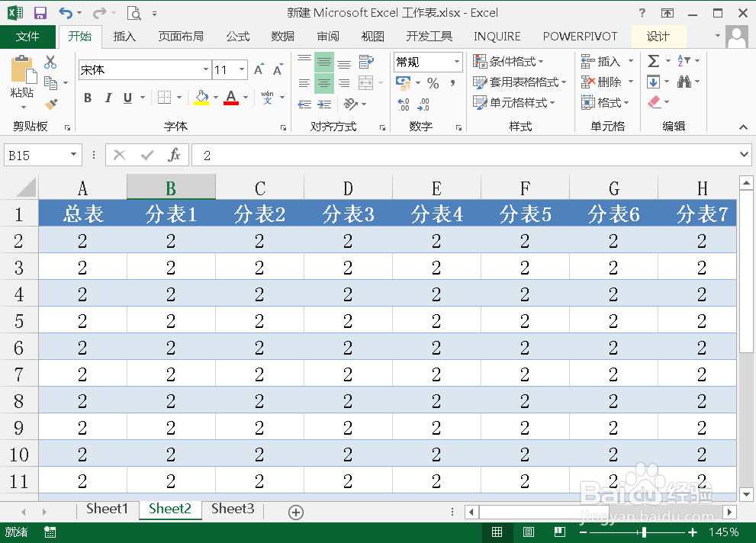This screenshot has height=543, width=756.
Task: Apply percent style format
Action: click(x=433, y=83)
